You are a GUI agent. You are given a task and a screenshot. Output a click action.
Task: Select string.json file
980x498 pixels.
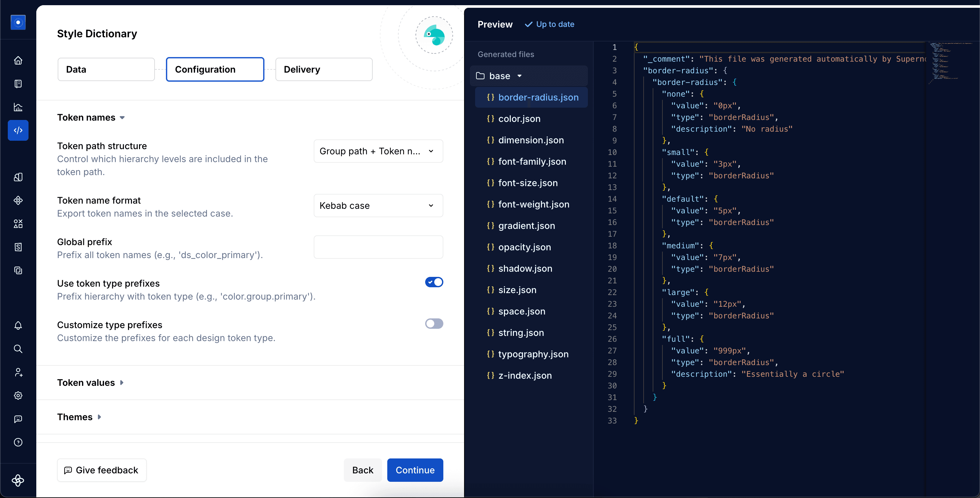[531, 332]
